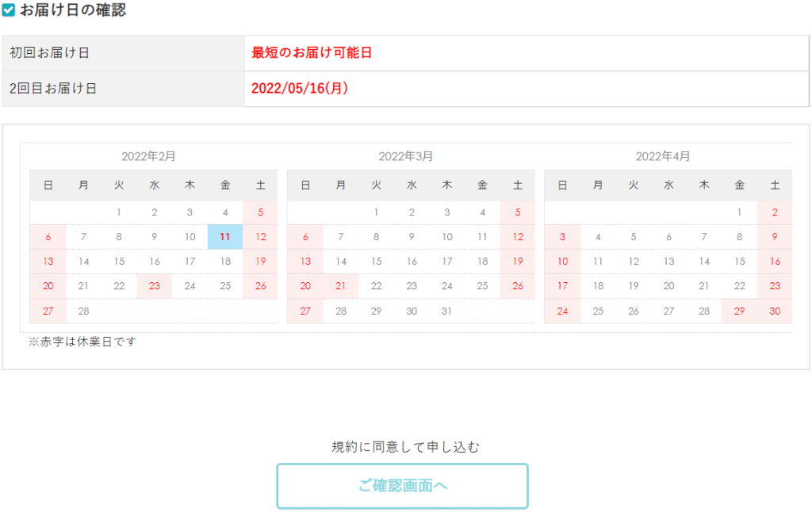Pick February 23 holiday date

coord(154,286)
